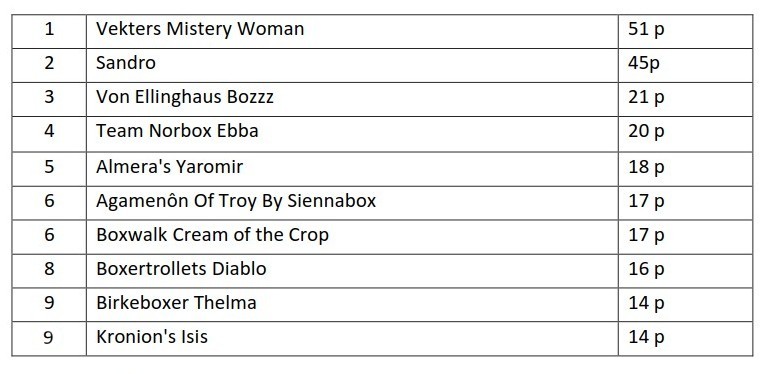Click the 51 p score cell
This screenshot has width=770, height=374.
[x=685, y=31]
